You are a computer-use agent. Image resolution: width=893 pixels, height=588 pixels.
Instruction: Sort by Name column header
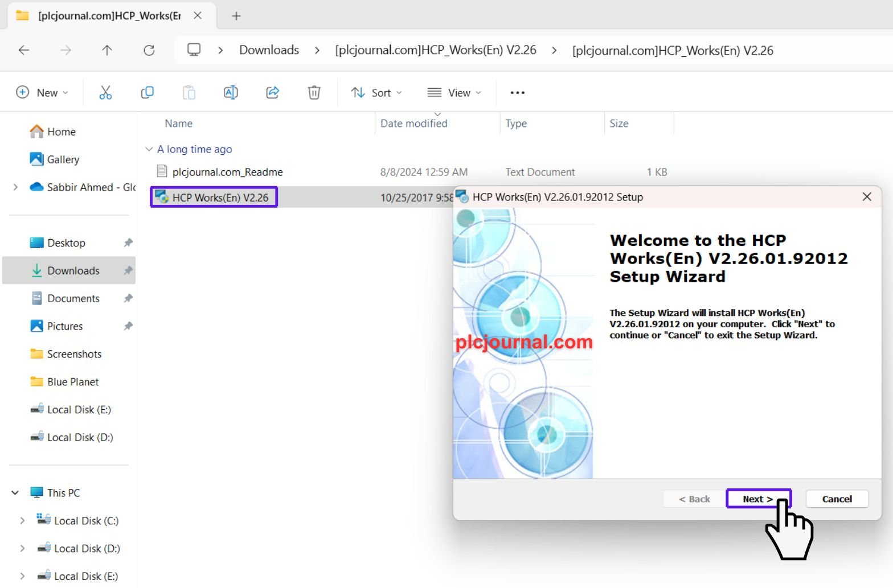(178, 124)
